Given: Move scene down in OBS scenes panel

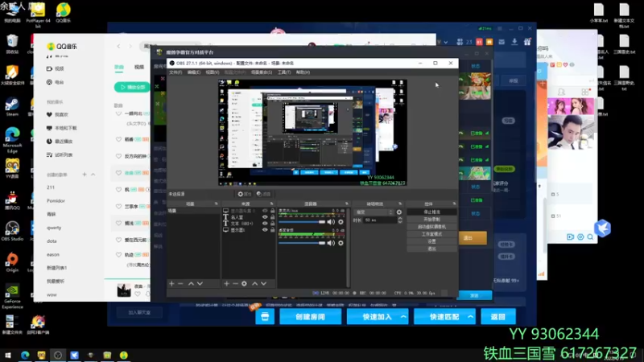Looking at the screenshot, I should (200, 284).
